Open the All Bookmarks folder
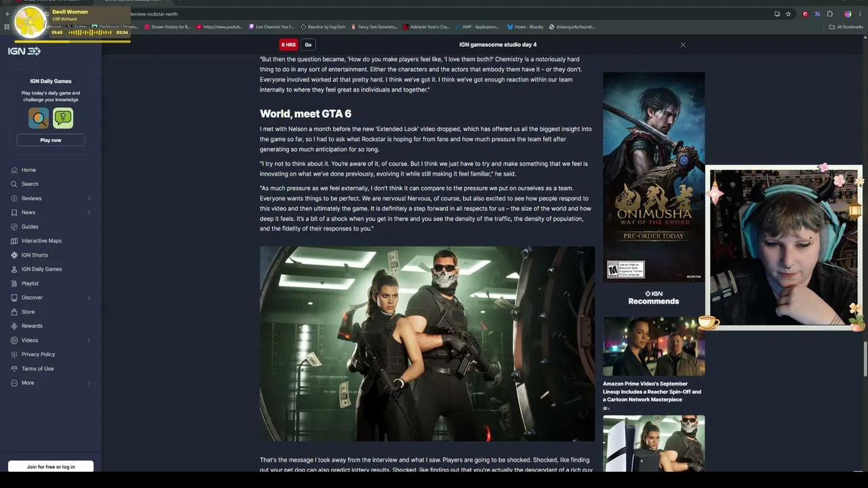 (x=846, y=27)
